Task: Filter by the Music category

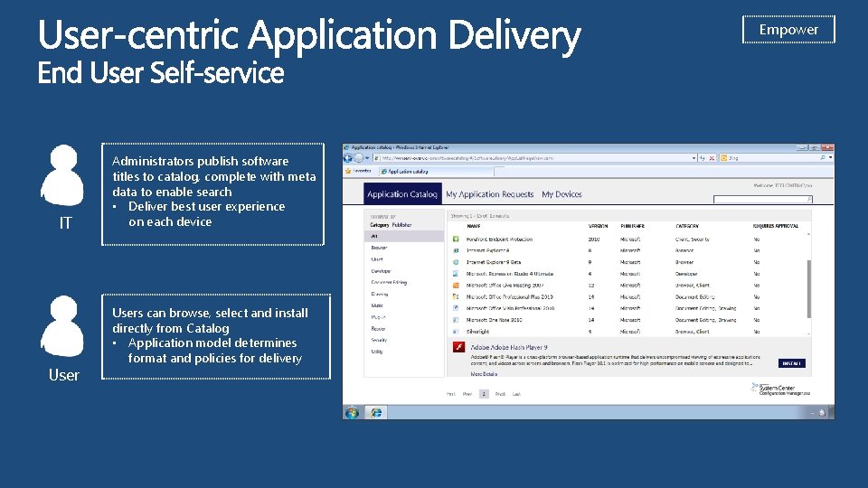Action: point(377,305)
